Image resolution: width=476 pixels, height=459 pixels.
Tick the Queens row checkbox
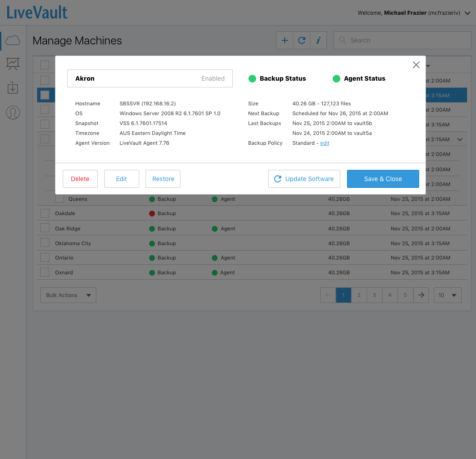pos(60,199)
